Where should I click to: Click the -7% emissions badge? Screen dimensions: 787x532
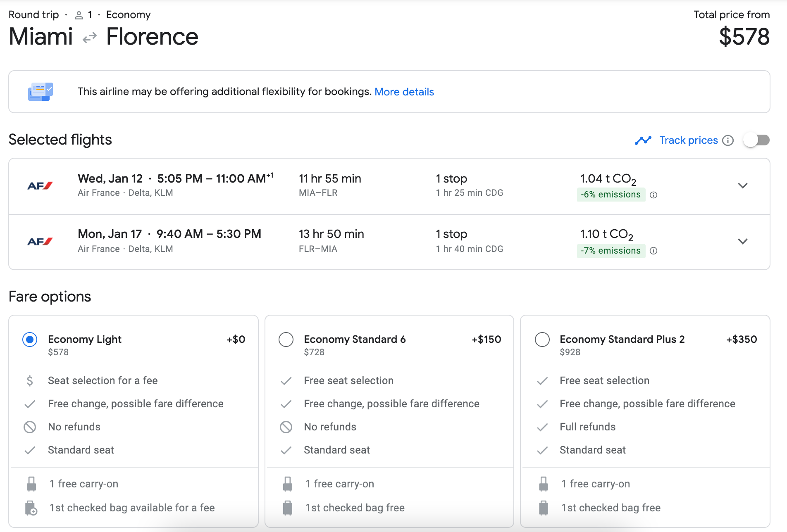[611, 251]
